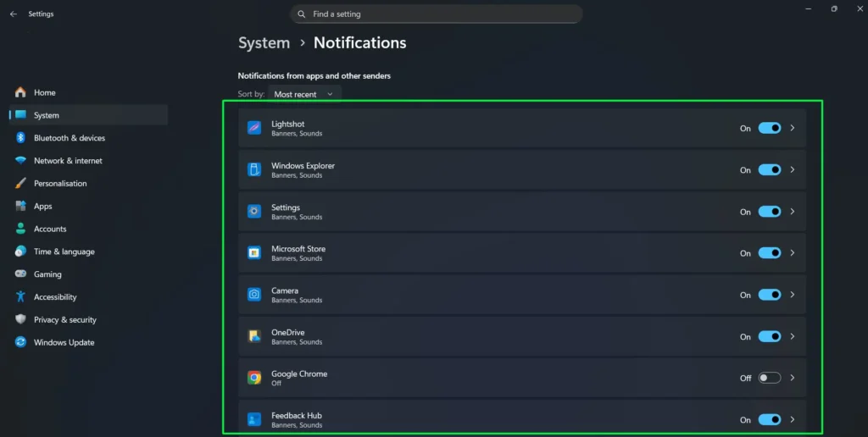
Task: Click the Microsoft Store app icon
Action: (254, 252)
